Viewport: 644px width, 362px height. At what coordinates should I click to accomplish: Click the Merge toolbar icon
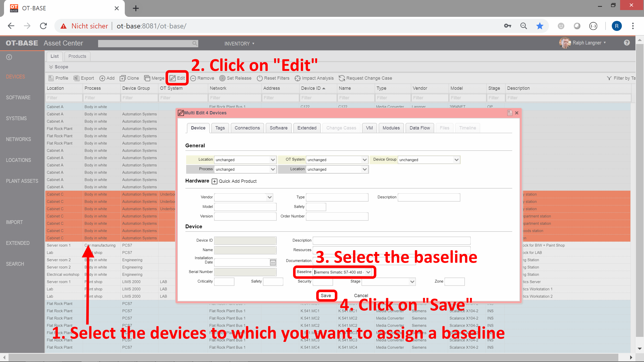coord(147,78)
